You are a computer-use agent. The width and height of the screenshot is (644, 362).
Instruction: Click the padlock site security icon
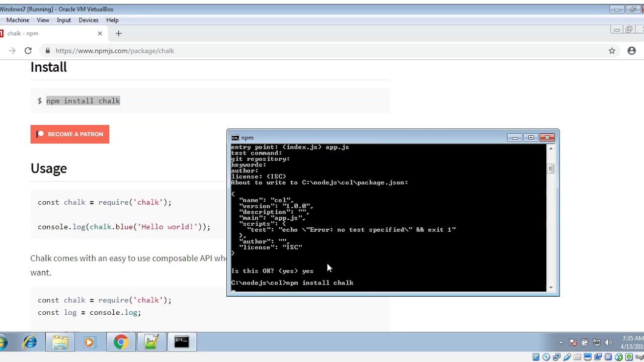pos(48,51)
